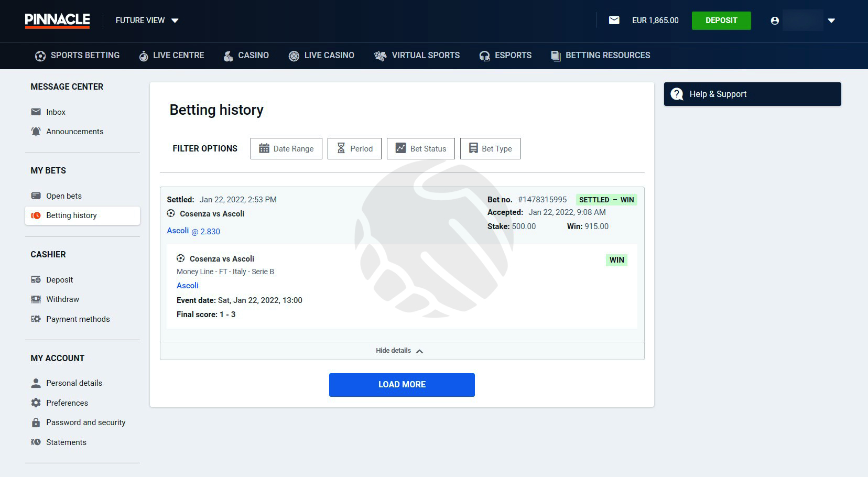Open the Period filter

click(354, 148)
